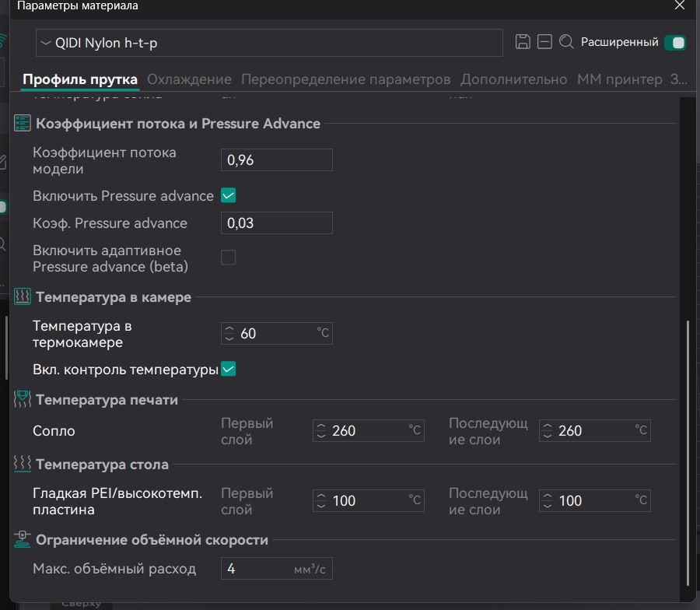700x610 pixels.
Task: Open the QIDI Nylon h-t-p preset dropdown
Action: [269, 44]
